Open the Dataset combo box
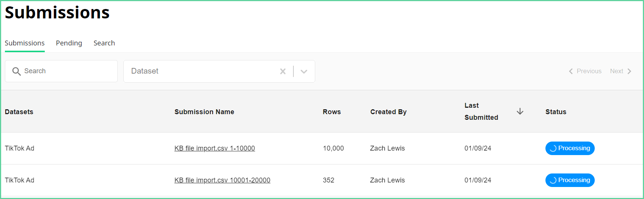Viewport: 644px width, 199px height. pyautogui.click(x=219, y=71)
